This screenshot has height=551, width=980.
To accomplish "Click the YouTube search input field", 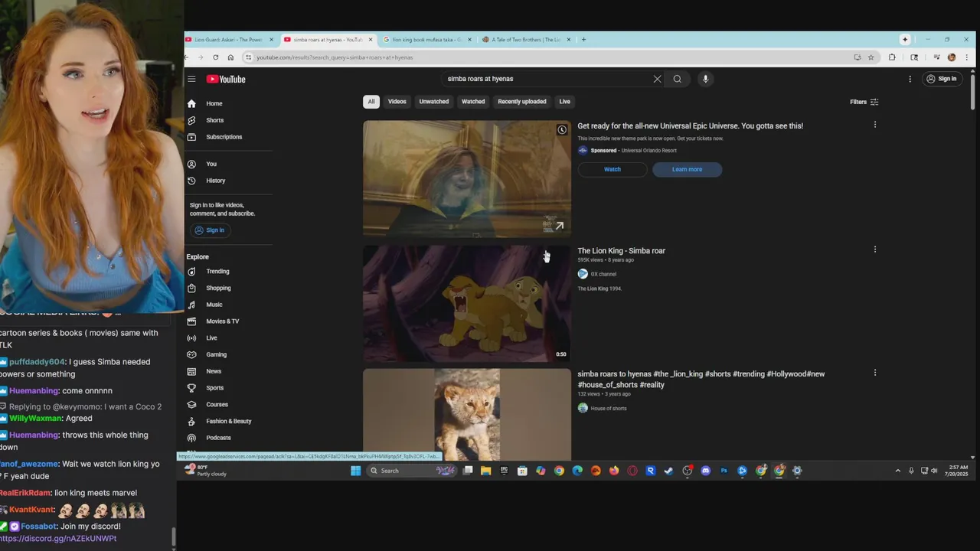I will tap(547, 79).
